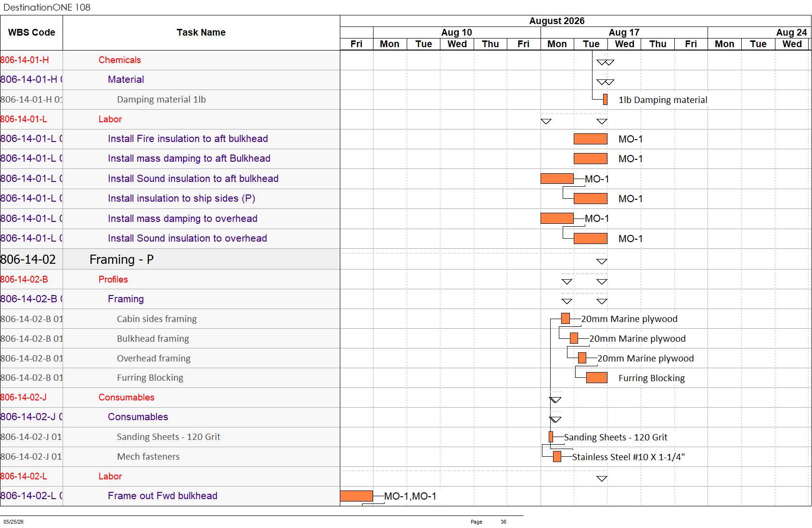Screen dimensions: 812x528
Task: Click the Install Sound insulation to overhead bar
Action: [x=591, y=239]
